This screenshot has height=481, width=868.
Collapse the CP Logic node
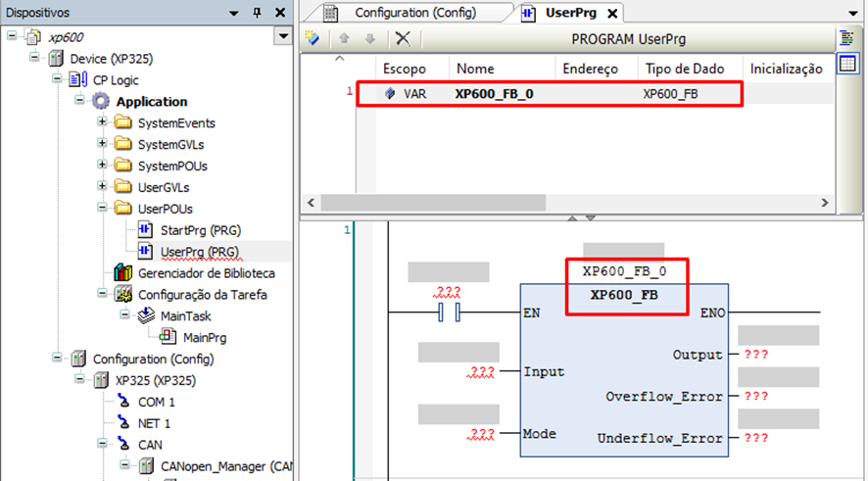(57, 78)
